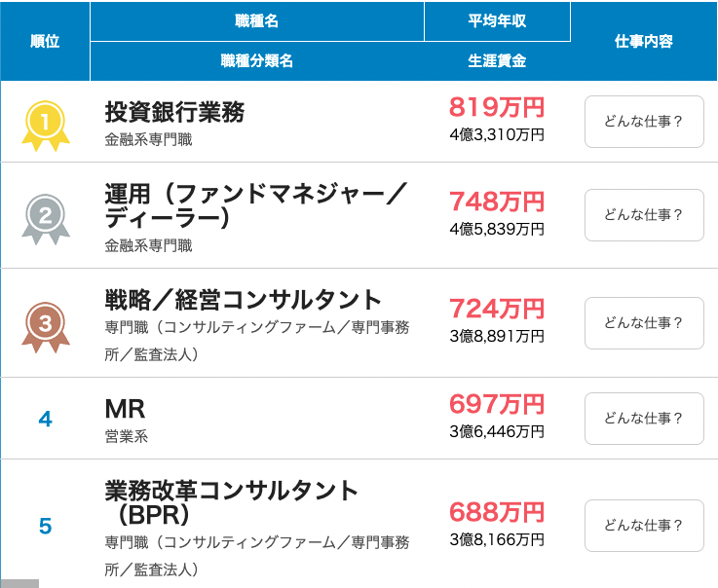Click the rank number 4
Image resolution: width=718 pixels, height=588 pixels.
coord(46,419)
